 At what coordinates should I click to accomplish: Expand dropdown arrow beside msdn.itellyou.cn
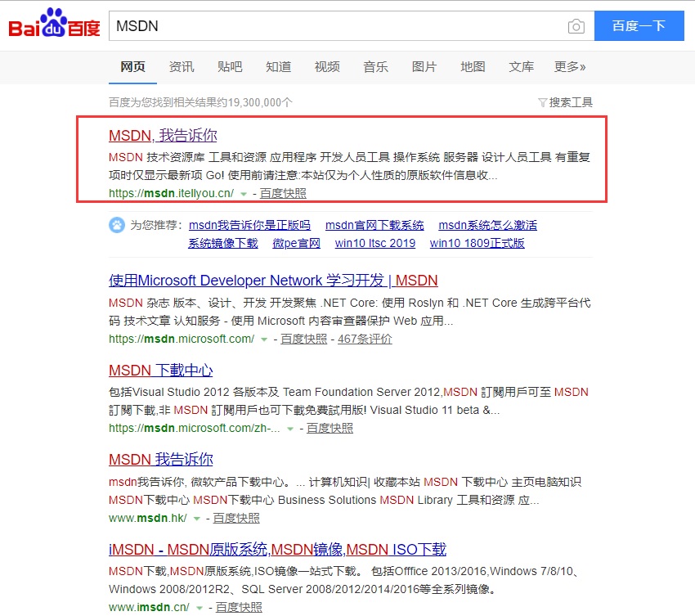[x=244, y=194]
